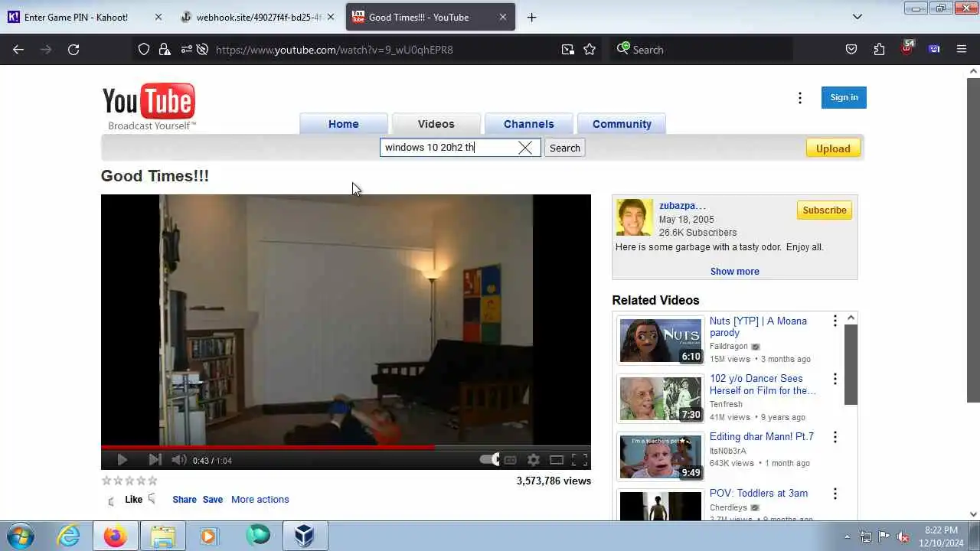The width and height of the screenshot is (980, 551).
Task: Open More actions below video
Action: click(x=260, y=500)
